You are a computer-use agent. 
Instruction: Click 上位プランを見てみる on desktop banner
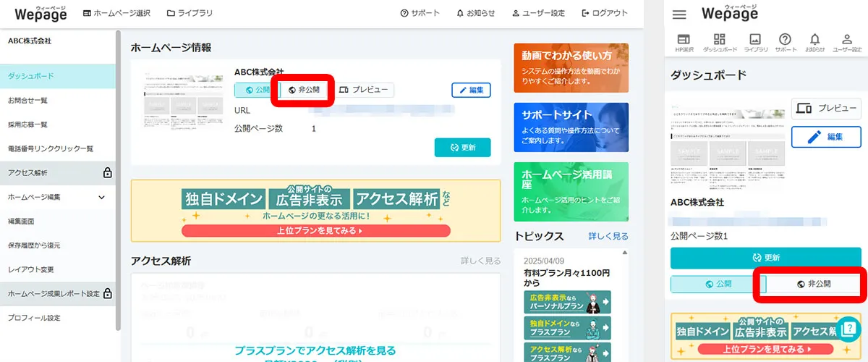point(315,231)
